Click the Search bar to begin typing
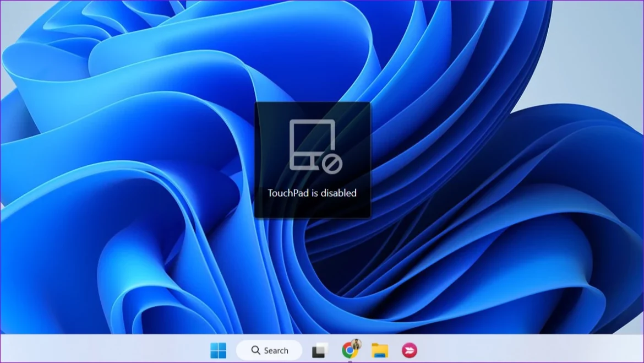Image resolution: width=644 pixels, height=363 pixels. point(270,350)
